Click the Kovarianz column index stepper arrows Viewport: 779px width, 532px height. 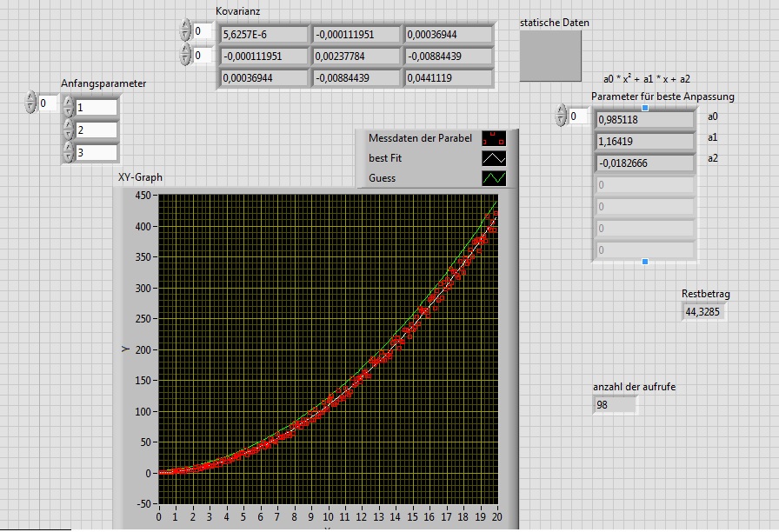point(184,55)
